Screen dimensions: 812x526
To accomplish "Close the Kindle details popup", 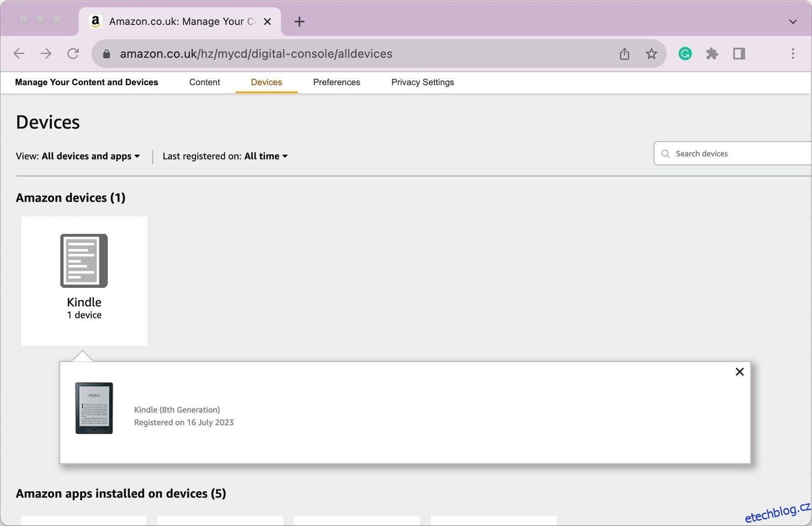I will pos(739,372).
